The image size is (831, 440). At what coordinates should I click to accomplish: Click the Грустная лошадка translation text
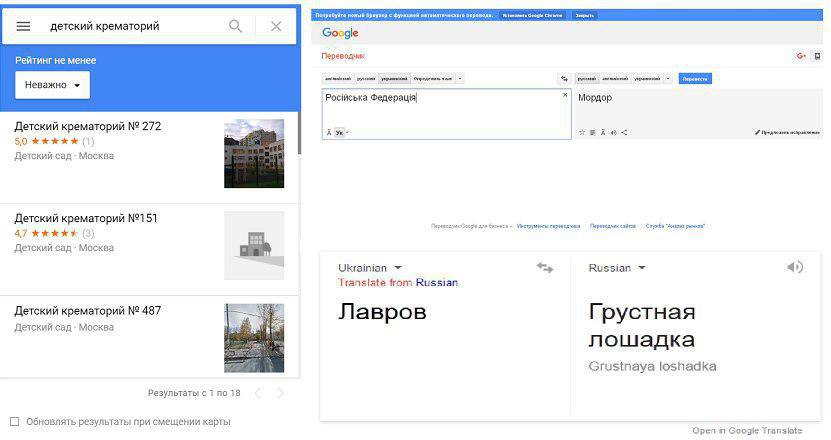[642, 325]
